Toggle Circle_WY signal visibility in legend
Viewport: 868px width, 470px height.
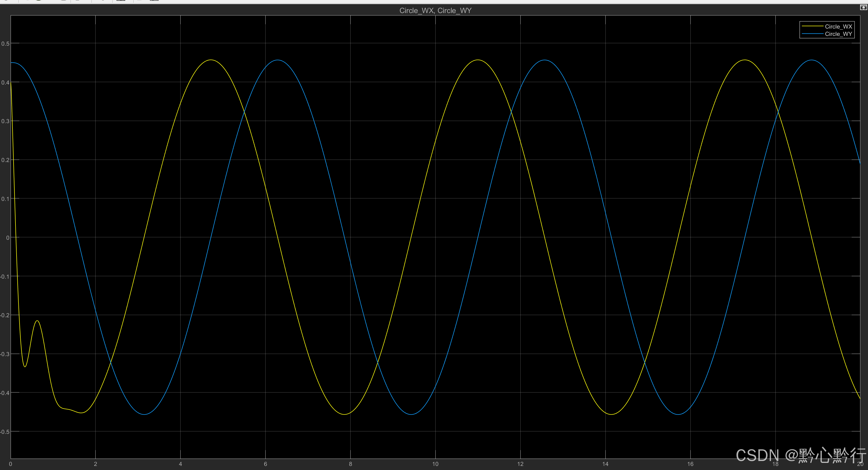[838, 34]
